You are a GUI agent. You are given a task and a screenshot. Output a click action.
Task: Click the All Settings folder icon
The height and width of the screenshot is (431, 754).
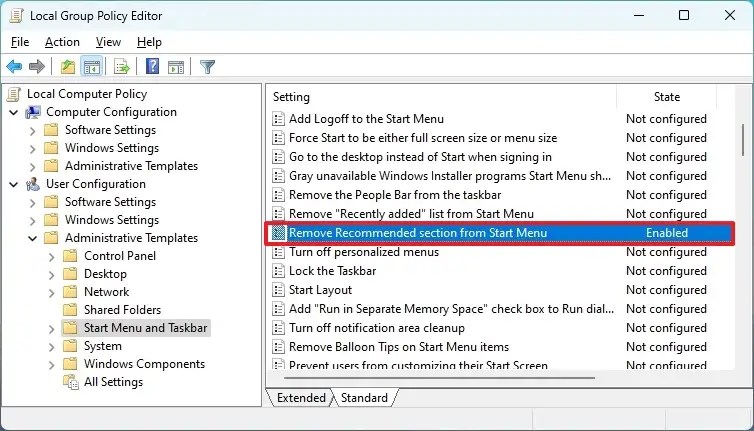(x=71, y=382)
